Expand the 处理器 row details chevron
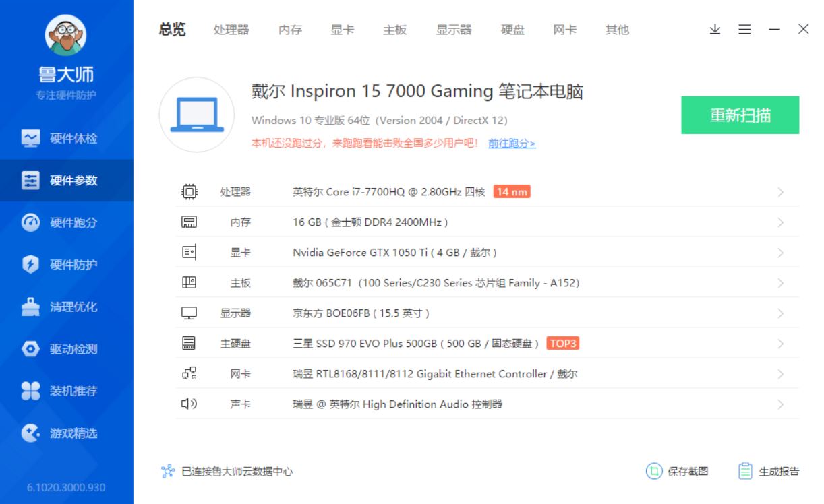 click(780, 191)
